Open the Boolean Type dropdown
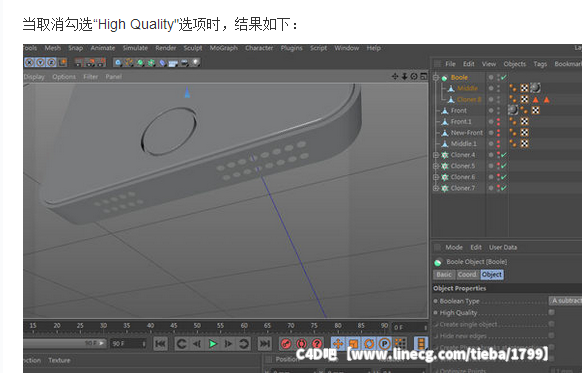 pos(565,301)
